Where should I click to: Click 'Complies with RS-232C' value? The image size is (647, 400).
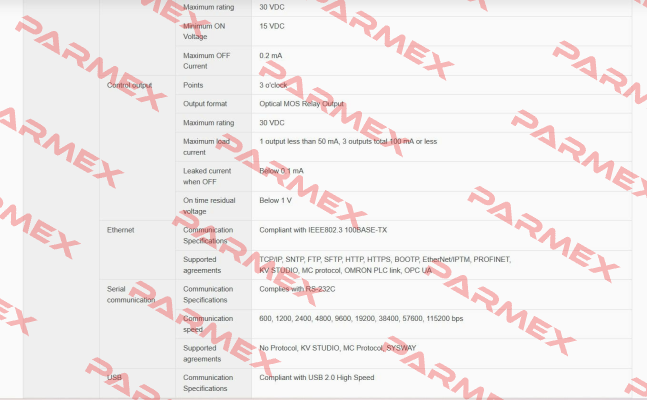pos(297,289)
